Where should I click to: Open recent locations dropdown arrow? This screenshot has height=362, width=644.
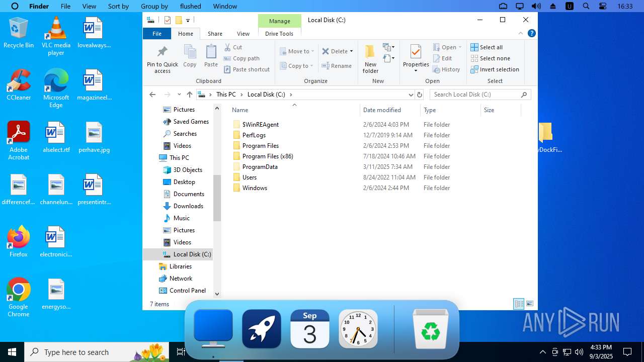pos(179,95)
